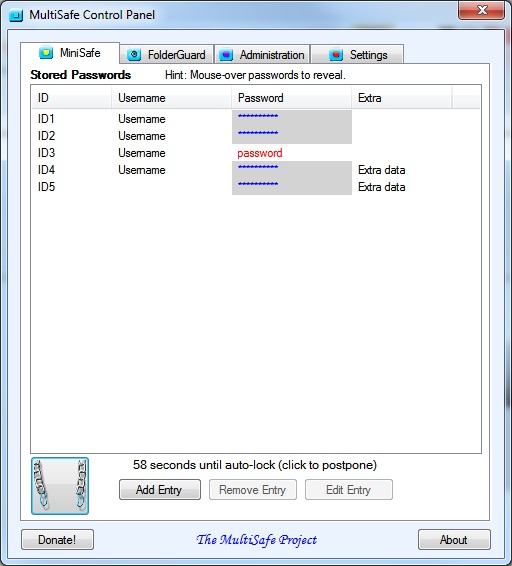Click the Administration tab's purple icon
Viewport: 512px width, 566px height.
click(x=226, y=55)
